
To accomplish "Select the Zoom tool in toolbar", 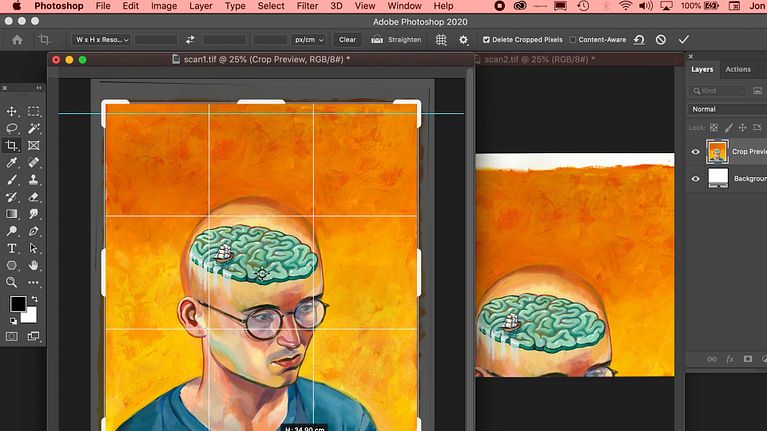I will tap(12, 282).
